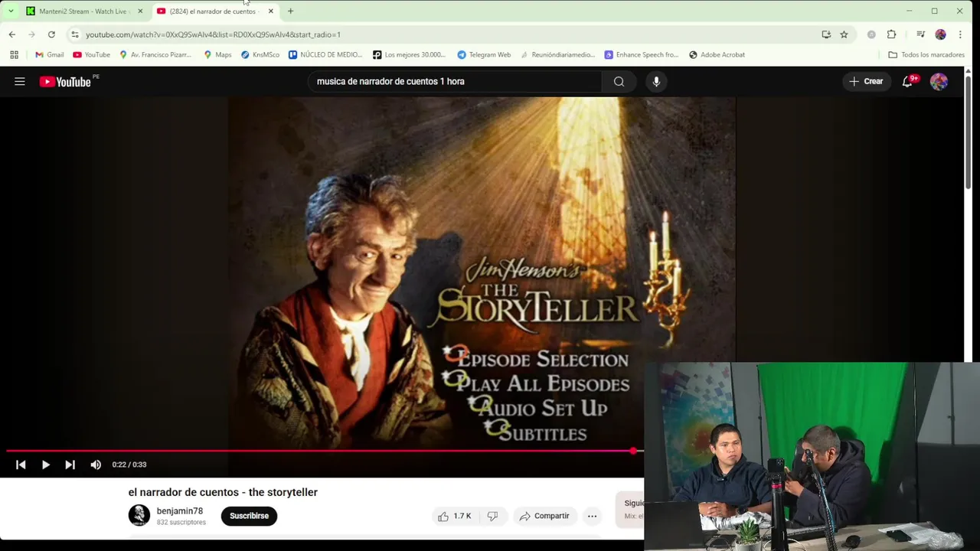Image resolution: width=980 pixels, height=551 pixels.
Task: Open the Crear create button
Action: pyautogui.click(x=866, y=81)
